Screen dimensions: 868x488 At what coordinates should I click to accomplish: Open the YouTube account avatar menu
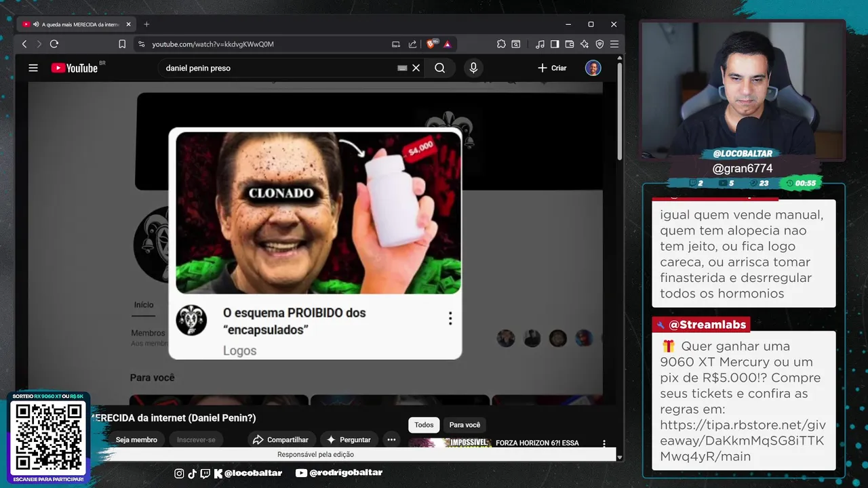point(593,68)
